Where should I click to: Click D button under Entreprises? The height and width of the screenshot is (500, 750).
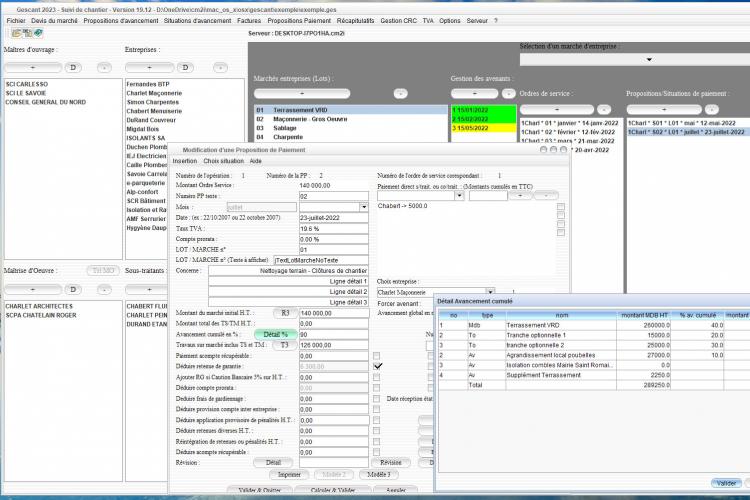click(185, 67)
